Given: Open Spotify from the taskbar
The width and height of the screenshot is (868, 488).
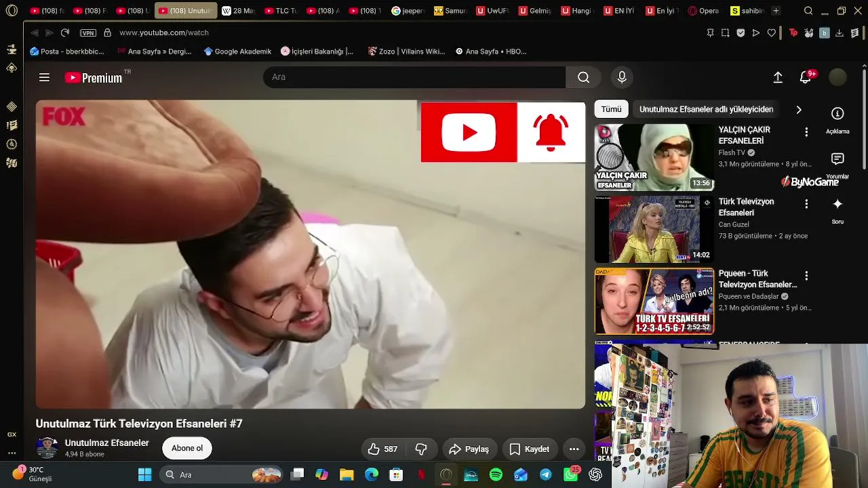Looking at the screenshot, I should click(x=496, y=474).
